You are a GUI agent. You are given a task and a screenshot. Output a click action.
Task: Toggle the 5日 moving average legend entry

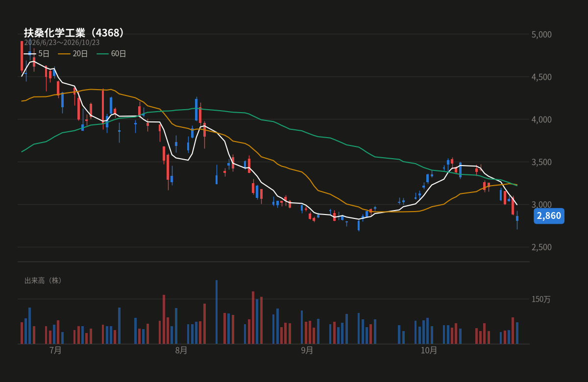[x=37, y=54]
